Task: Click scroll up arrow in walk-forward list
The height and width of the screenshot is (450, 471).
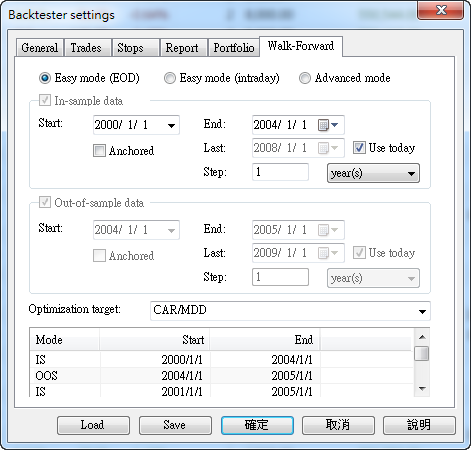Action: click(422, 337)
